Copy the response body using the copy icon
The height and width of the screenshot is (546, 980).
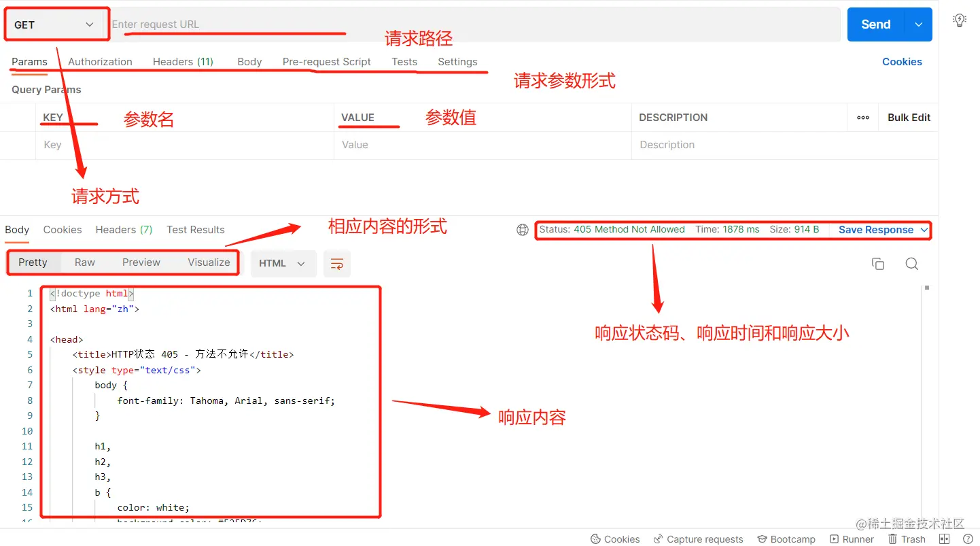tap(877, 264)
